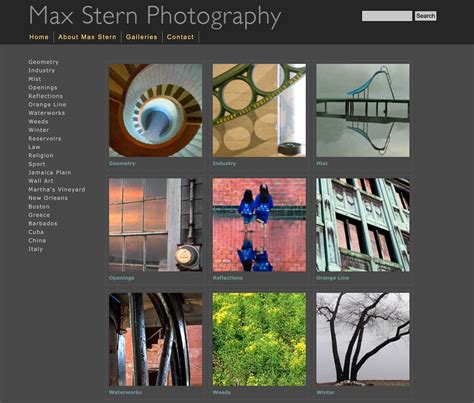Focus the search input field
The image size is (474, 403).
click(387, 16)
